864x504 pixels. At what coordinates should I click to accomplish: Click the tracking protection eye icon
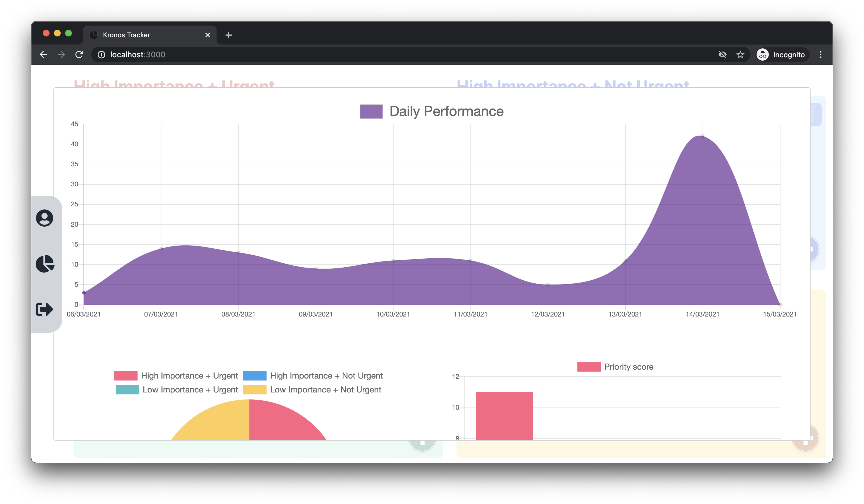(722, 55)
